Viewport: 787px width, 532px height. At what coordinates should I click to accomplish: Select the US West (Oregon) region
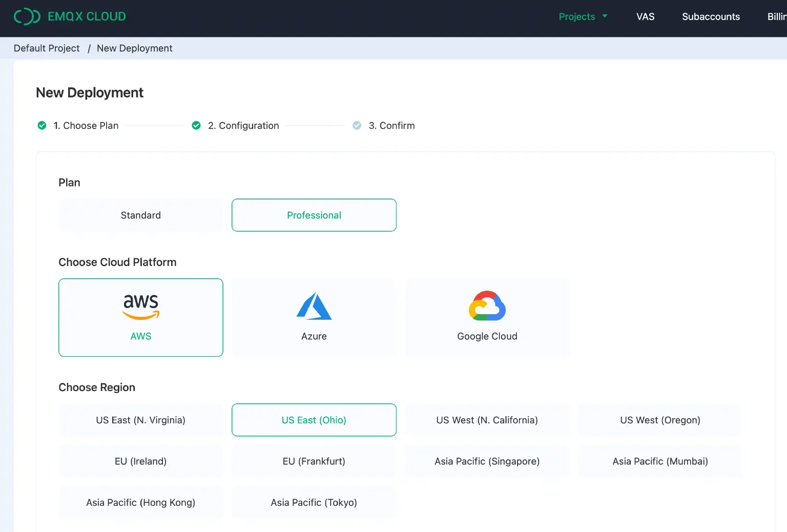click(660, 420)
